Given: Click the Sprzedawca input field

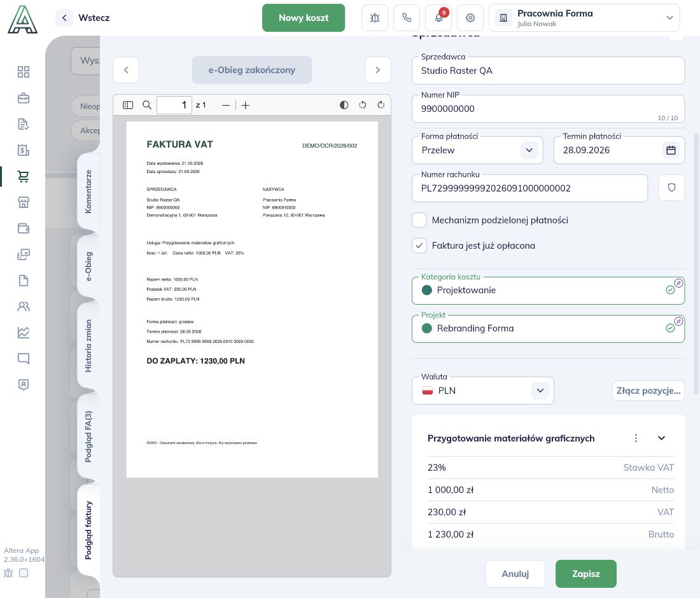Looking at the screenshot, I should pyautogui.click(x=548, y=71).
